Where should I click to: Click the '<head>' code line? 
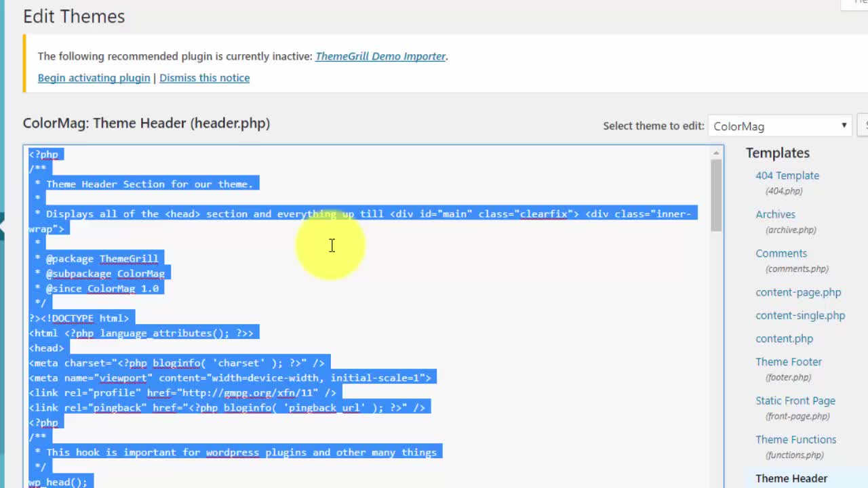click(x=46, y=348)
